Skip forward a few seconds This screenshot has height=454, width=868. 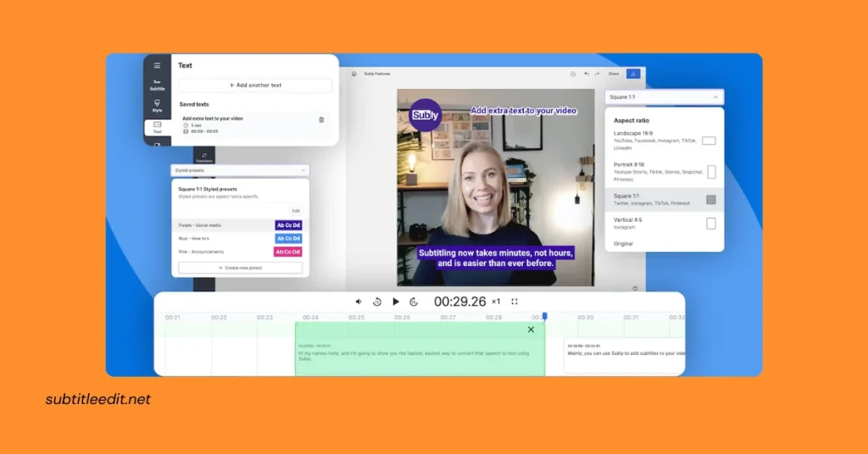(x=414, y=302)
